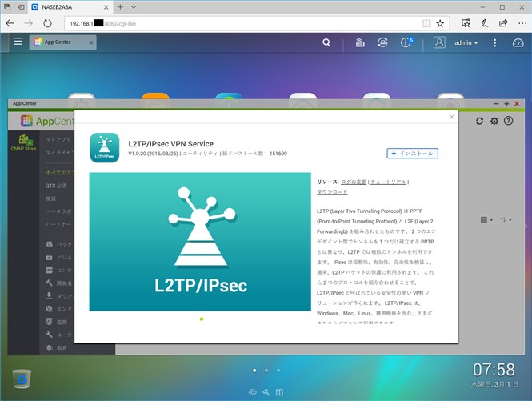The width and height of the screenshot is (532, 401).
Task: Open the チュートリアル link
Action: point(388,182)
